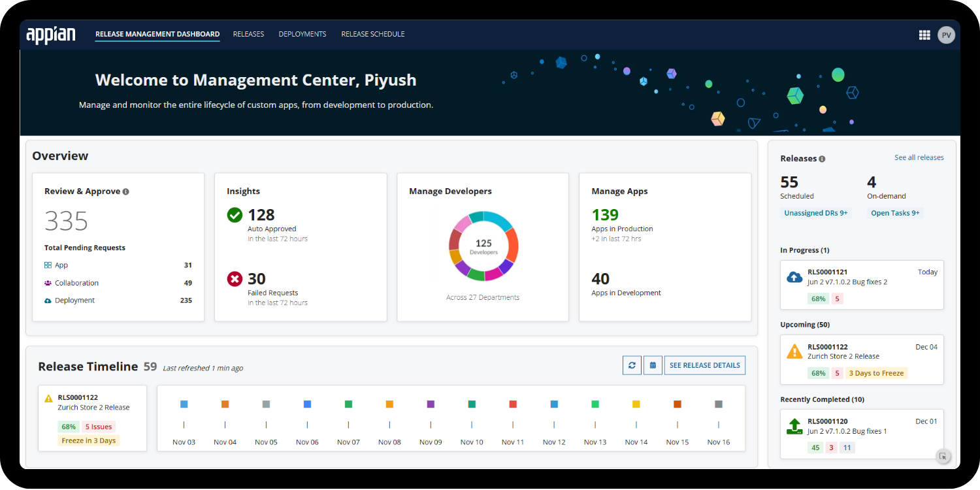This screenshot has height=490, width=980.
Task: Click cloud upload icon on RLS0001121
Action: [794, 277]
